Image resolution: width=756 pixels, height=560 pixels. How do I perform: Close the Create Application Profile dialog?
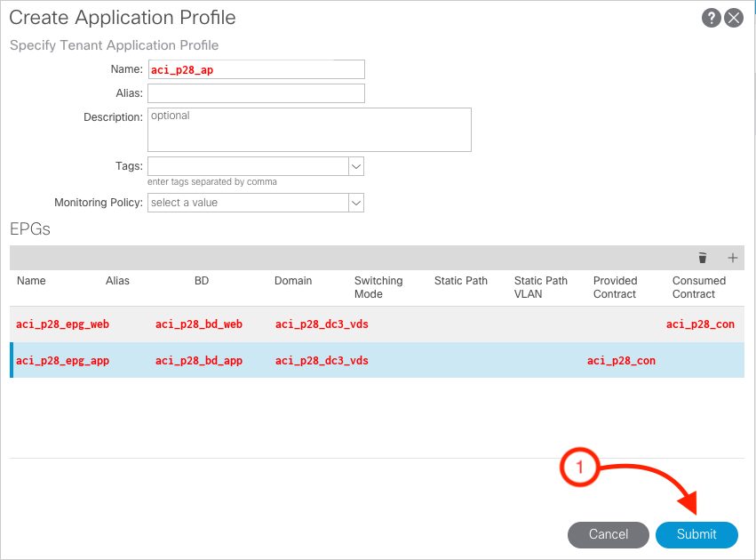[734, 19]
